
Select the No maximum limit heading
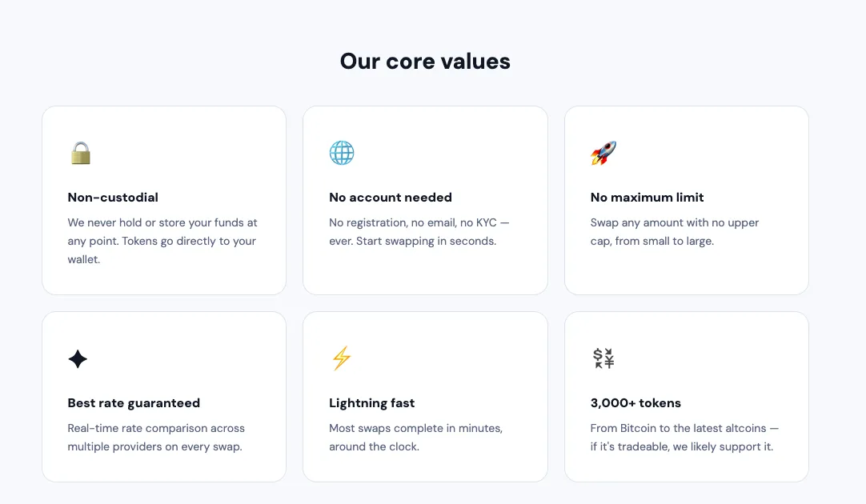click(647, 197)
